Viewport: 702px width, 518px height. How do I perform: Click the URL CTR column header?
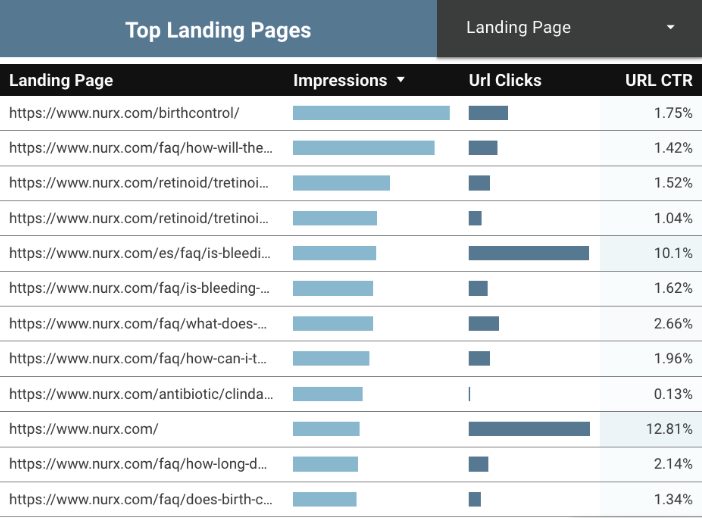point(658,81)
